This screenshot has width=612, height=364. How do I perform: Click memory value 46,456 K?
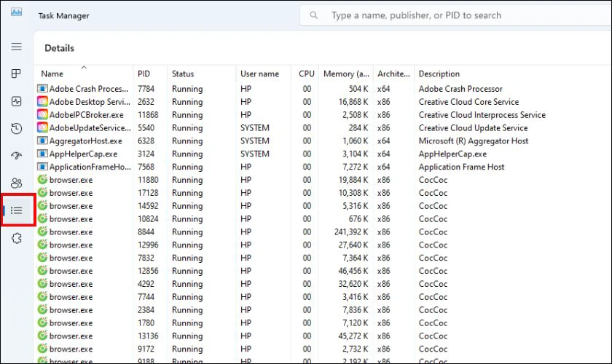[x=353, y=271]
